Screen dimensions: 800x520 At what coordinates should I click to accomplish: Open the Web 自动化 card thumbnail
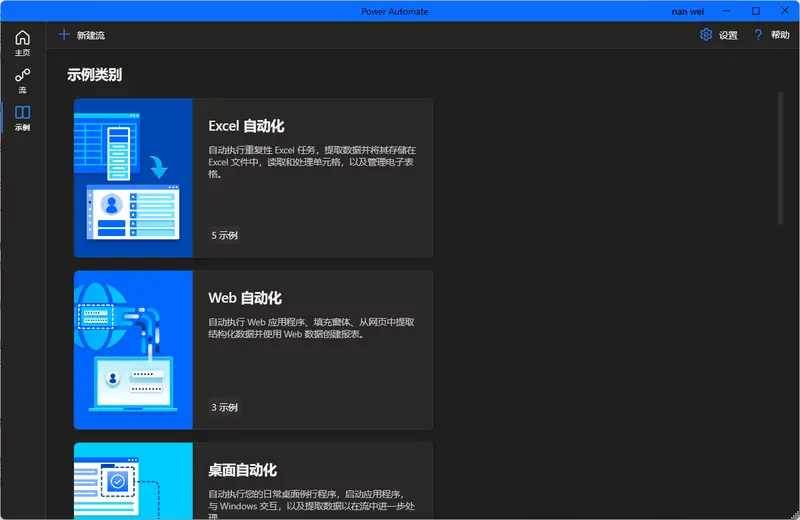[133, 350]
